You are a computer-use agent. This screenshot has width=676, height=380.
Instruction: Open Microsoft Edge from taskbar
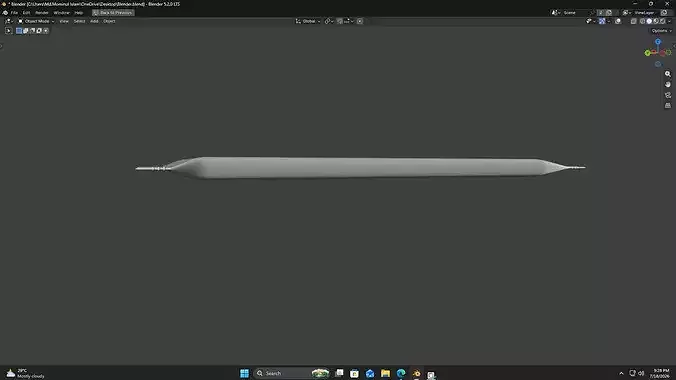tap(401, 373)
